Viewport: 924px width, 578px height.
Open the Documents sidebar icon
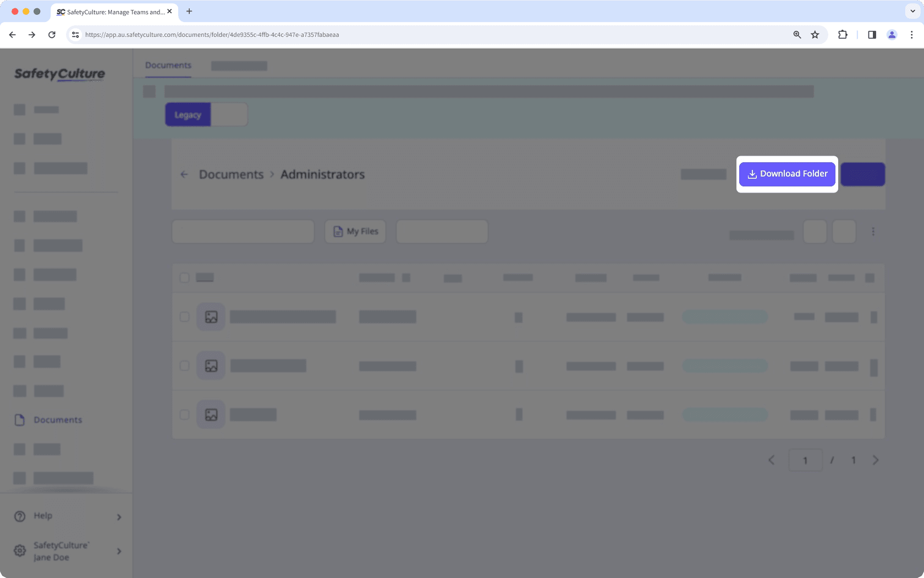(x=20, y=420)
